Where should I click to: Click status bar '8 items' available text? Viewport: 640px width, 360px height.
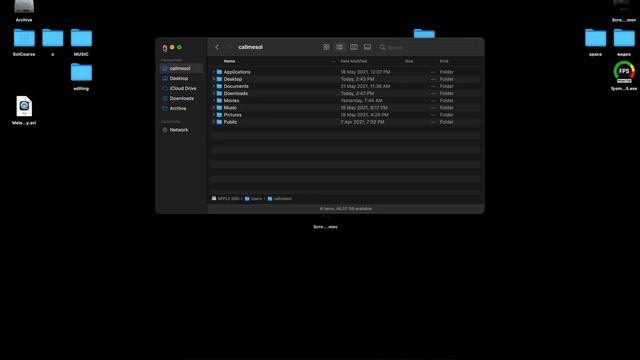coord(346,209)
